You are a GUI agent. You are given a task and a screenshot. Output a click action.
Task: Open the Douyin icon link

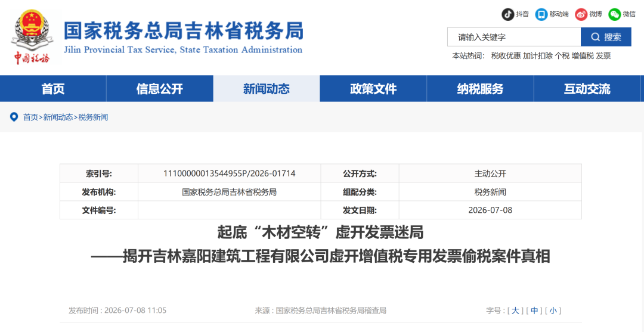pos(507,14)
